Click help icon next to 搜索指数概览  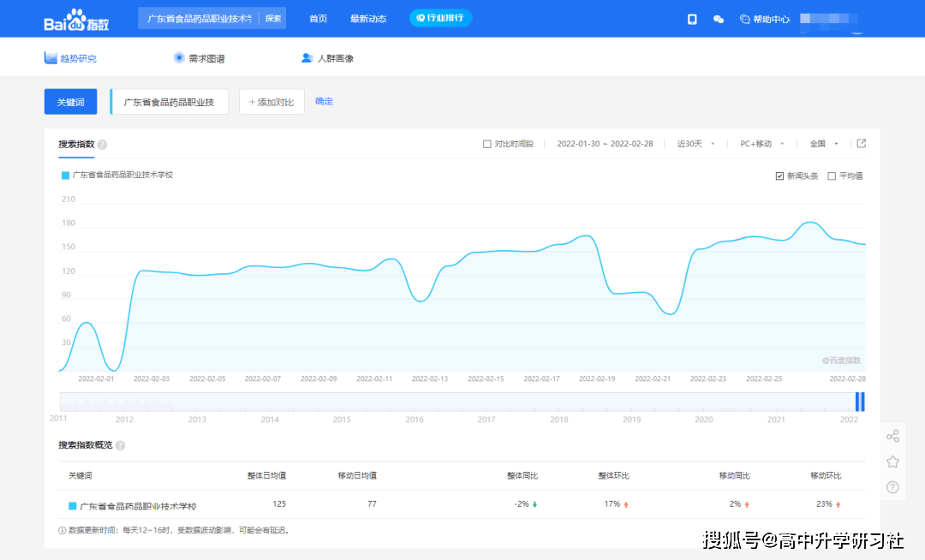tap(120, 445)
